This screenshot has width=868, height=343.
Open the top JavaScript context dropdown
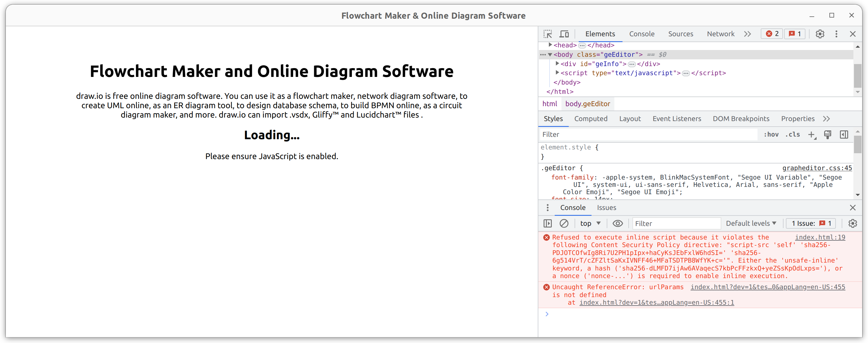(x=590, y=223)
